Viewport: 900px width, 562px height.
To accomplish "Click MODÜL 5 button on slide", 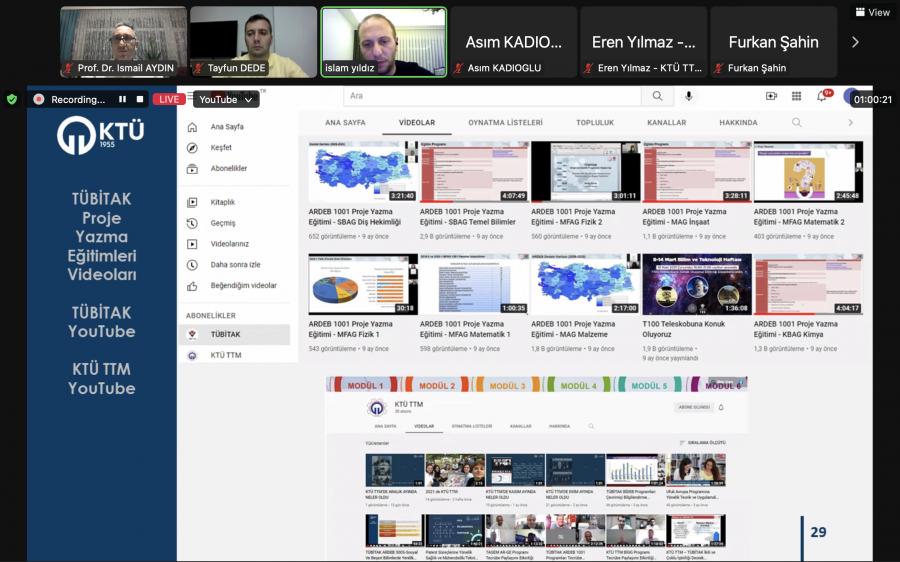I will click(x=649, y=385).
